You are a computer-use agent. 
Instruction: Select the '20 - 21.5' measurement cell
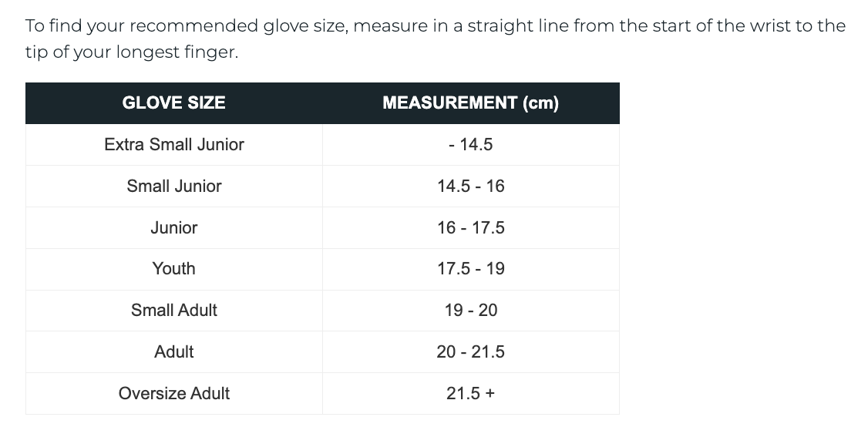[x=470, y=352]
